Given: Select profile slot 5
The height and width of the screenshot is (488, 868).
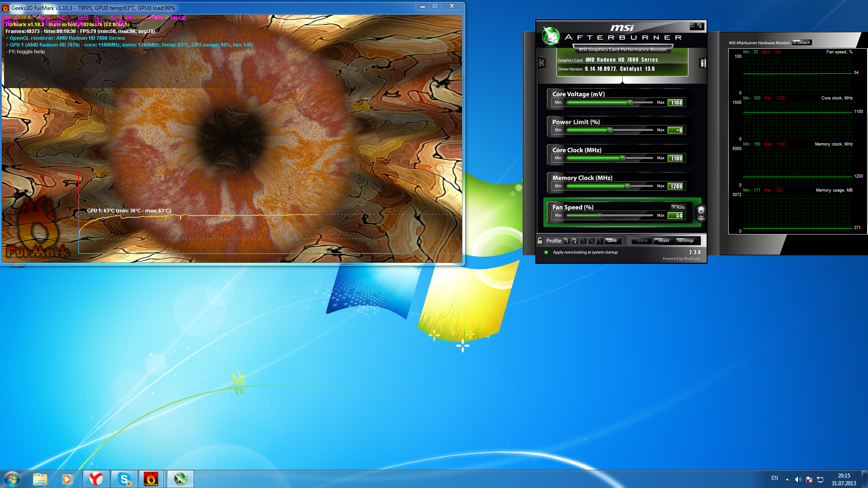Looking at the screenshot, I should (x=599, y=241).
